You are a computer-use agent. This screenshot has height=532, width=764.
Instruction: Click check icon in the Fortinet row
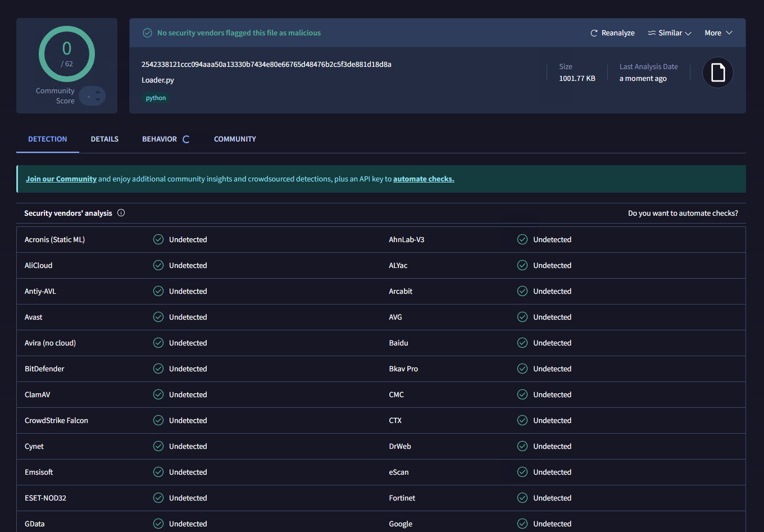(x=522, y=498)
